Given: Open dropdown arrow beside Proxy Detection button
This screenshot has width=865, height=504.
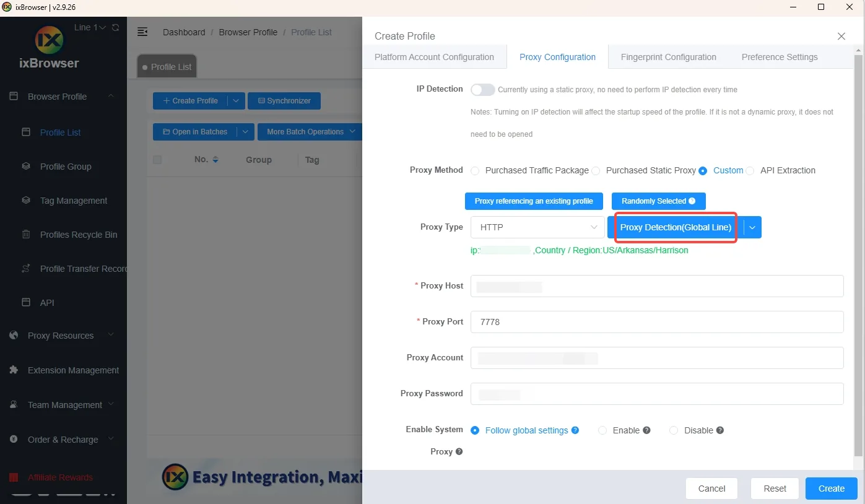Looking at the screenshot, I should coord(752,227).
